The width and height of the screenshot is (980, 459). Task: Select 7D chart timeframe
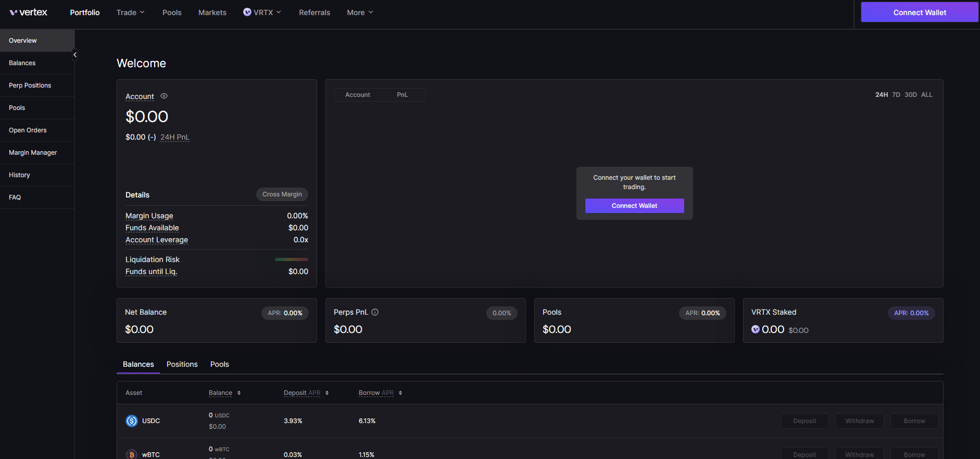tap(896, 95)
